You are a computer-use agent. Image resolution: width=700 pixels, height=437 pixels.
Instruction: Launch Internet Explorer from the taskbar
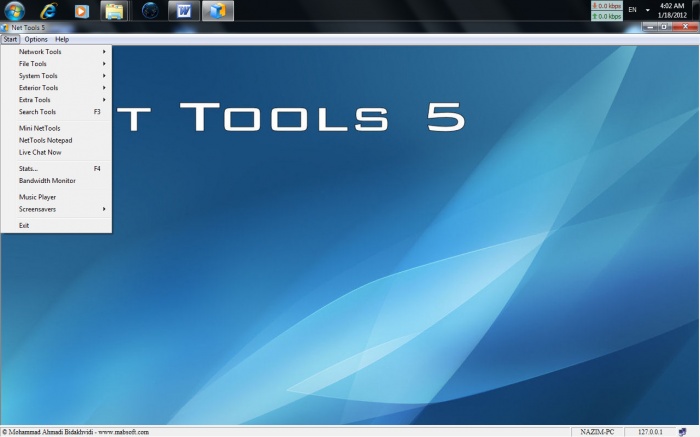pyautogui.click(x=48, y=11)
